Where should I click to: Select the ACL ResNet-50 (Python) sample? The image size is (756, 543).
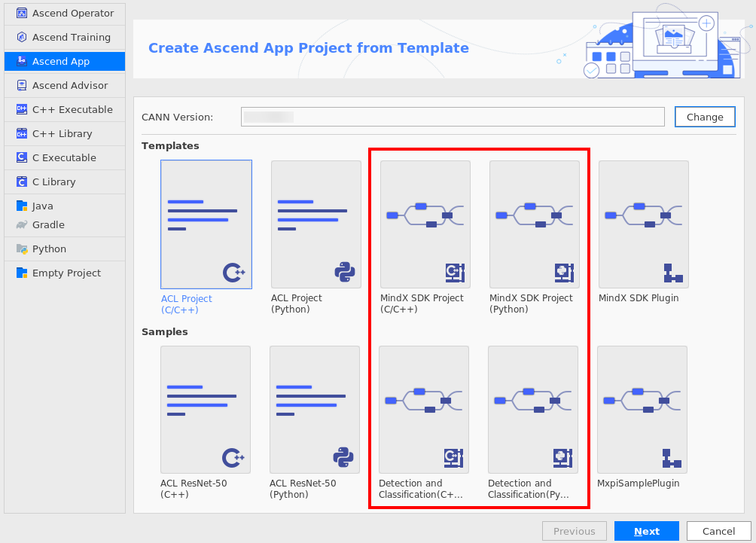tap(315, 410)
